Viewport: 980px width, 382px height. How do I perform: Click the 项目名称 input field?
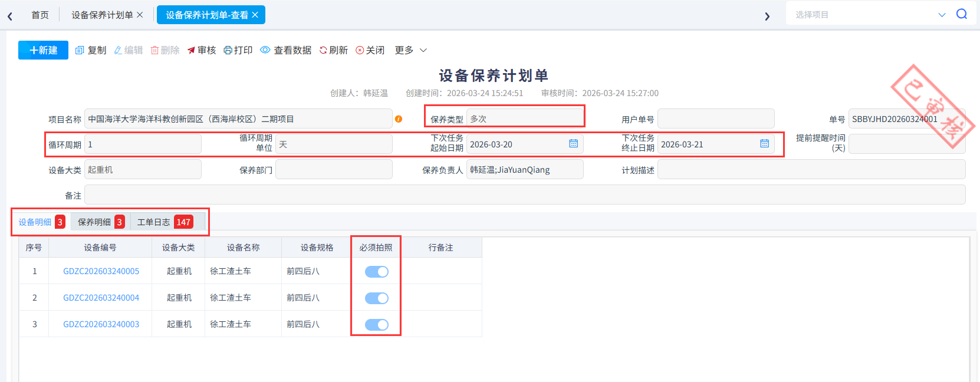pyautogui.click(x=238, y=118)
